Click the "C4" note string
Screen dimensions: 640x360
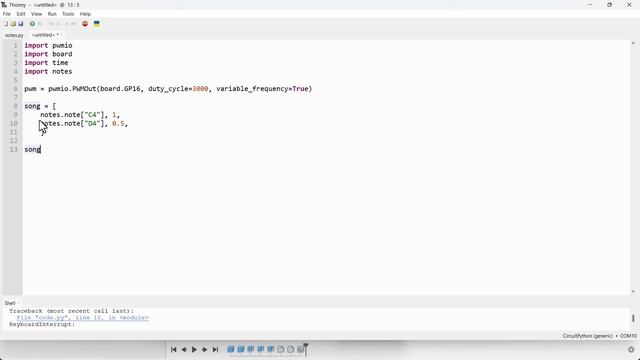pyautogui.click(x=92, y=115)
